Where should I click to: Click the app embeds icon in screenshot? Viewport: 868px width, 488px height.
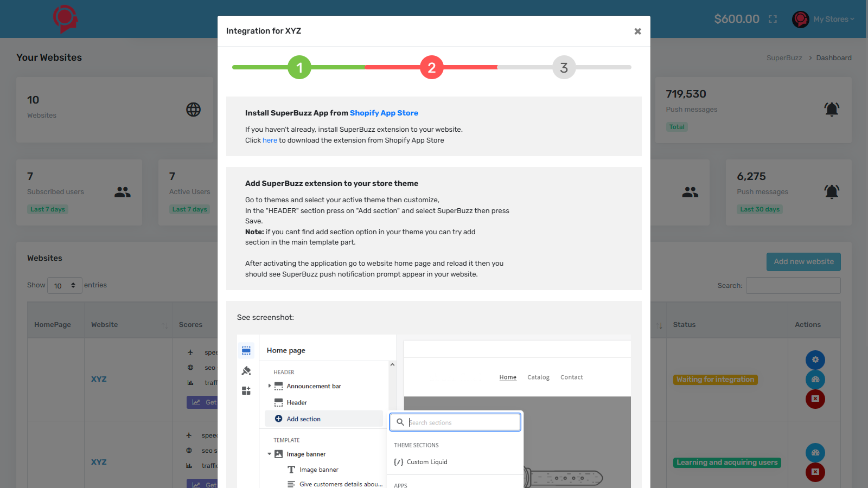pos(246,390)
